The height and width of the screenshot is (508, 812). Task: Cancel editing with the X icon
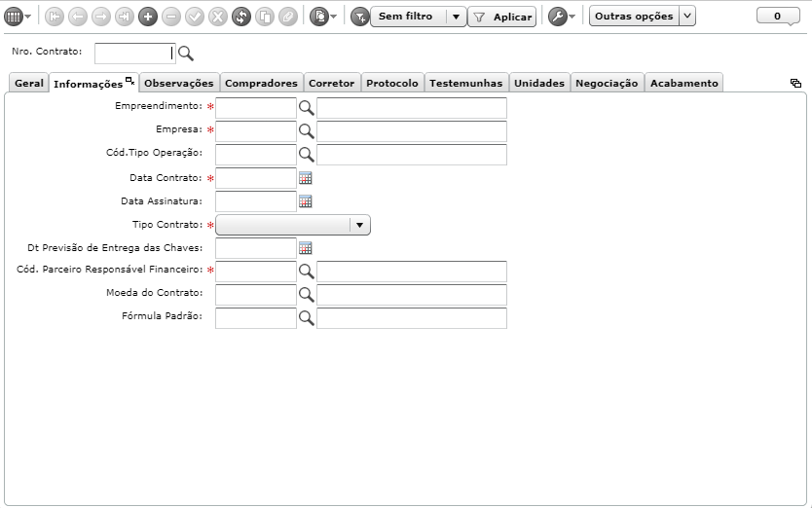[x=218, y=17]
